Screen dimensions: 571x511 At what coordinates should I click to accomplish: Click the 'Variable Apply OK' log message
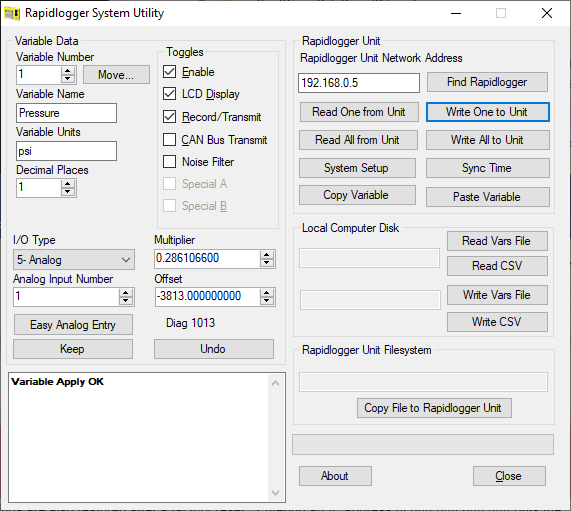click(58, 382)
